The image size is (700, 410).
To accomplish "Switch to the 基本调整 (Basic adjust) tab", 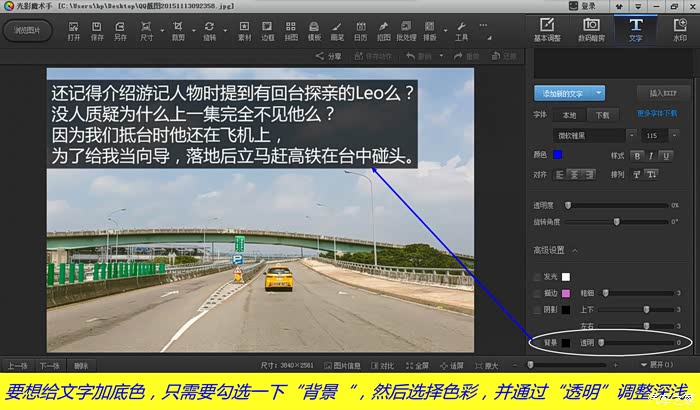I will click(547, 29).
